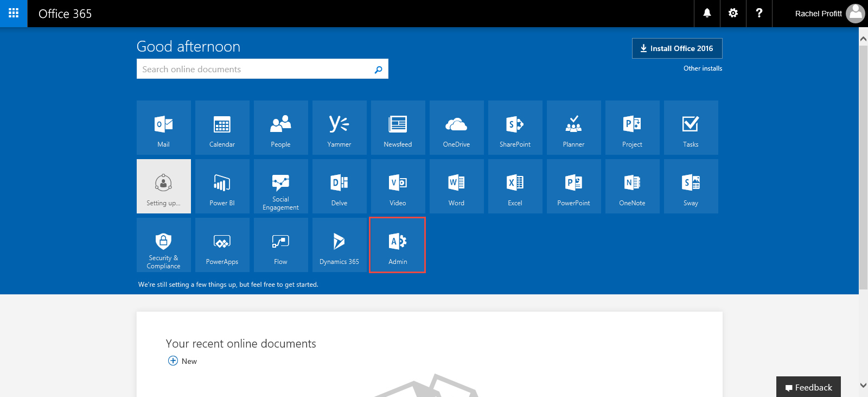Screen dimensions: 868x397
Task: Open Rachel Profitt's account avatar
Action: (856, 14)
